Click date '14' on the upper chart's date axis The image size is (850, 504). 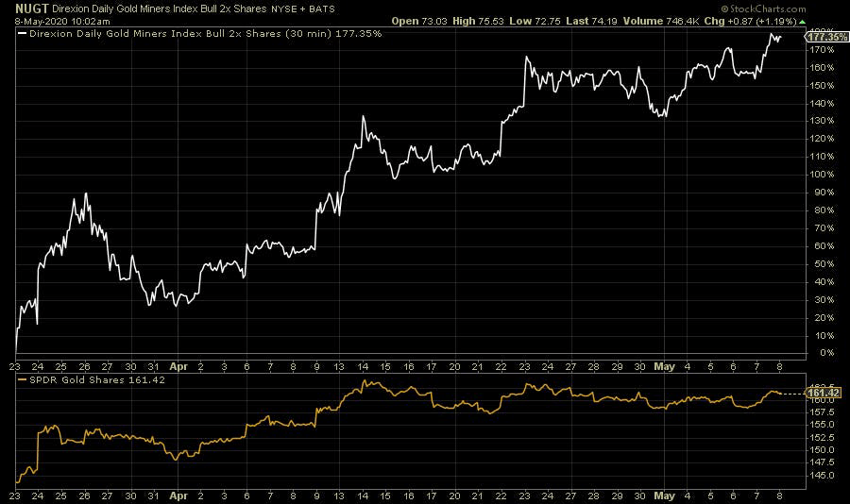(363, 367)
